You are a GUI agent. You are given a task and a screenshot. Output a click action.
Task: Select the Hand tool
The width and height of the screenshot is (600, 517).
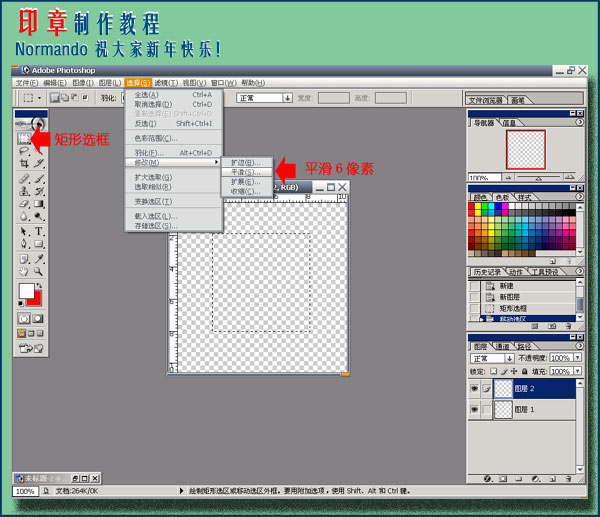click(x=24, y=272)
